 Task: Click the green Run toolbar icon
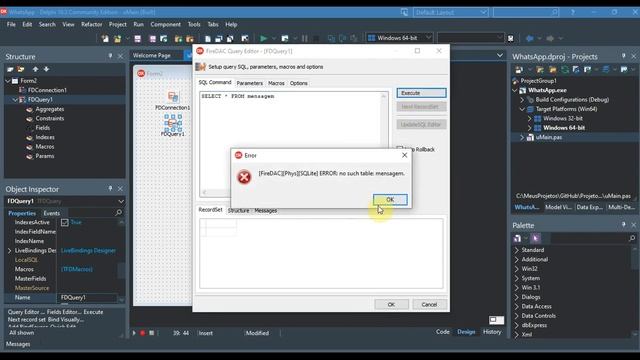pos(263,38)
